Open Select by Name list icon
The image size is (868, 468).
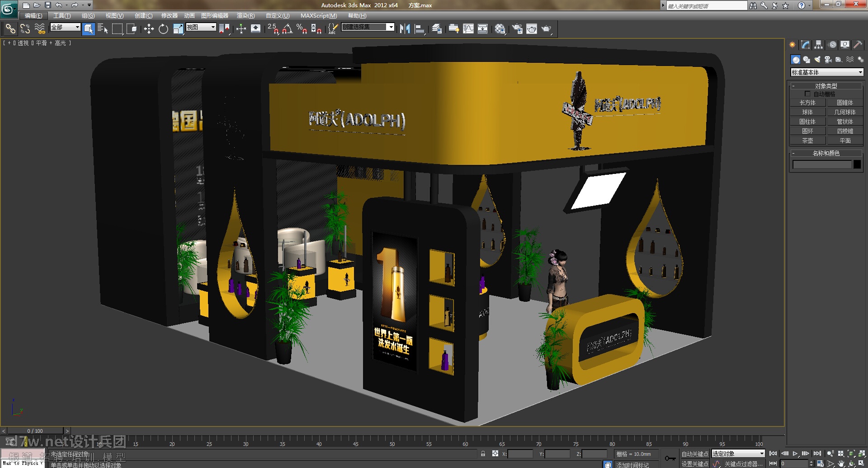pyautogui.click(x=103, y=29)
